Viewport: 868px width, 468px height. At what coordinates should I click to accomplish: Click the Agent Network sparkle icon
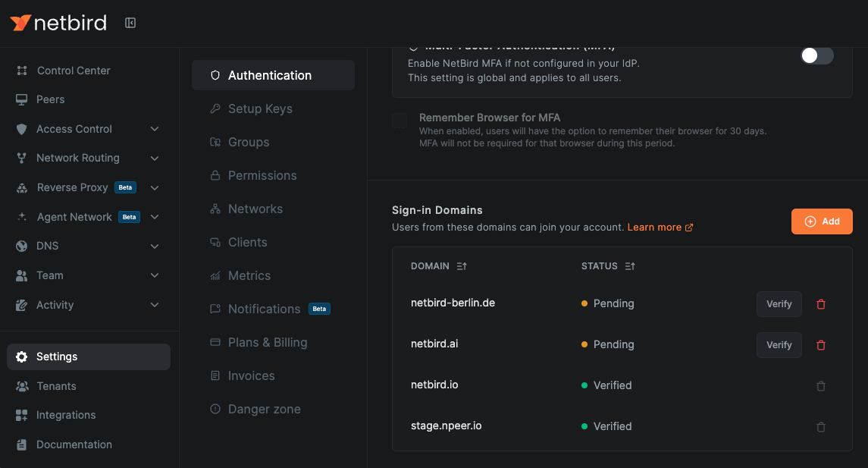21,216
